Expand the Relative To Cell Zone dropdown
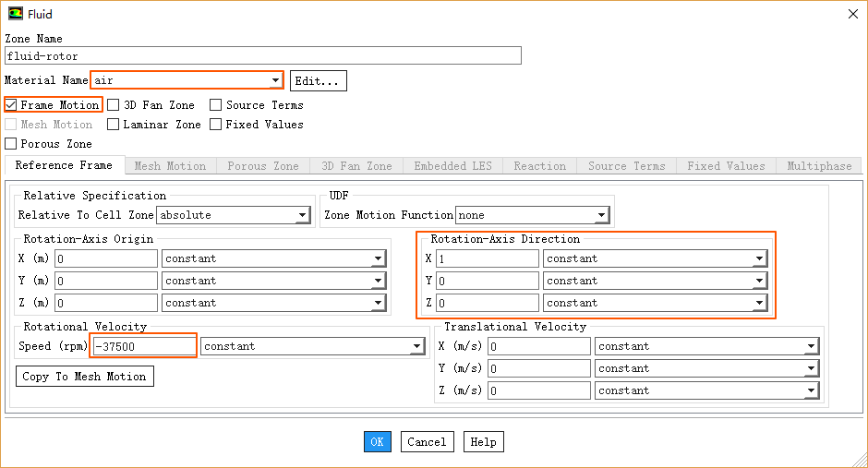868x468 pixels. pos(302,216)
